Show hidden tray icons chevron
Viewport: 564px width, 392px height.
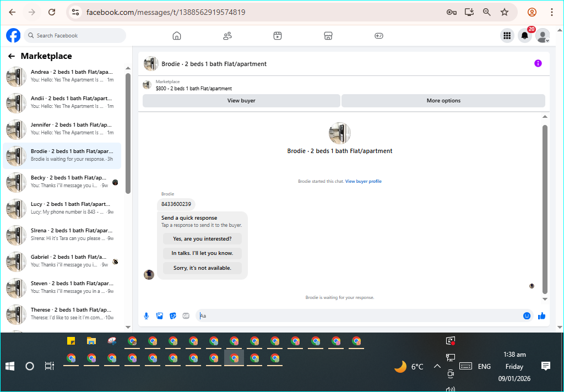click(437, 367)
